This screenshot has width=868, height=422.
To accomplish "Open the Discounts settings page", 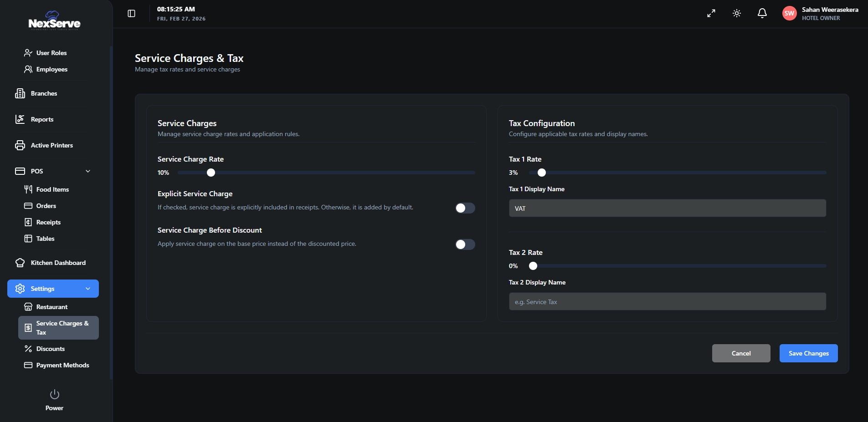I will pos(50,349).
